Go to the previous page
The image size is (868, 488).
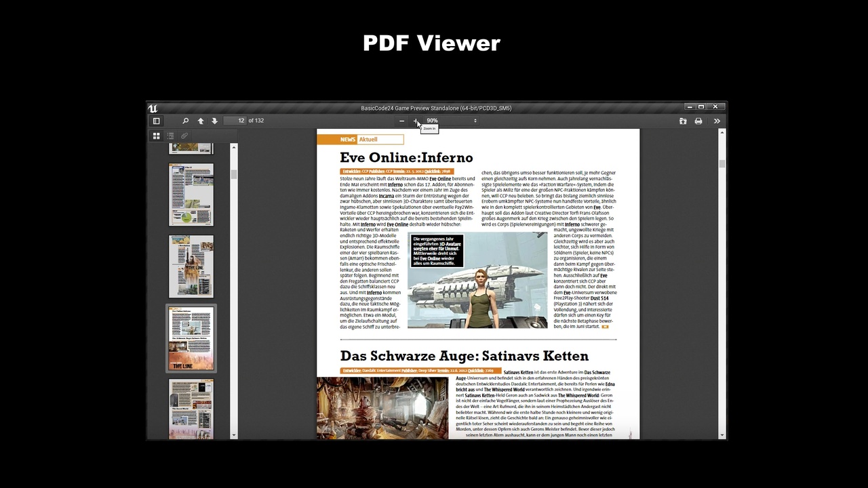(201, 121)
